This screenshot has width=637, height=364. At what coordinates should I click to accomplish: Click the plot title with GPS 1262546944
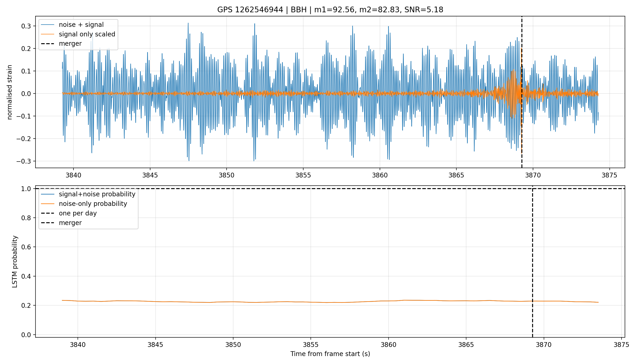(x=330, y=10)
